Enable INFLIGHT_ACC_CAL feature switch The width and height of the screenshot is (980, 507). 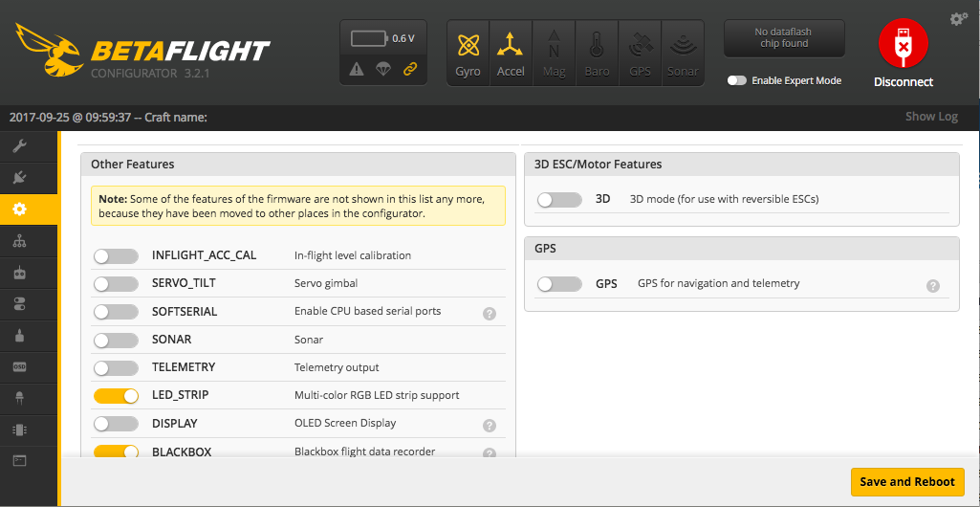tap(116, 256)
